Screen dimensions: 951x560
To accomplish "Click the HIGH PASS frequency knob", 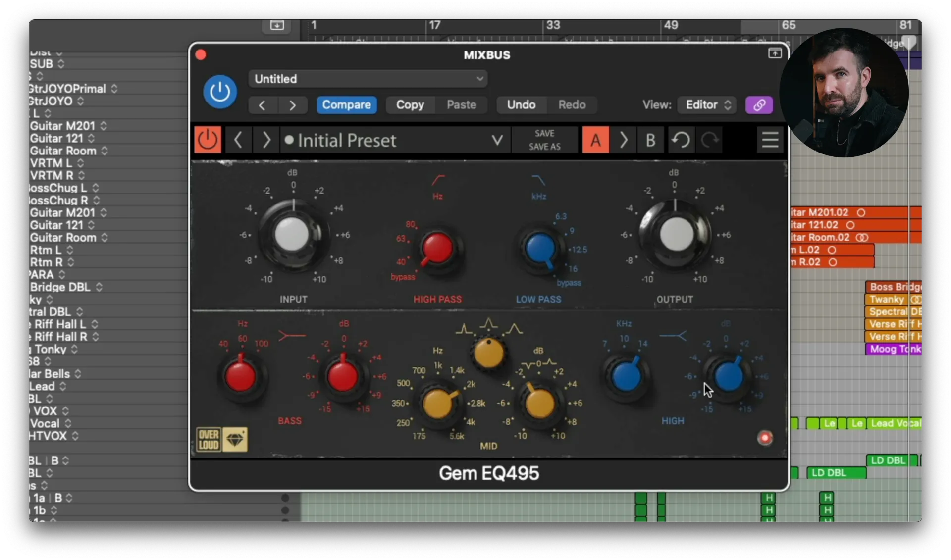I will pos(437,248).
